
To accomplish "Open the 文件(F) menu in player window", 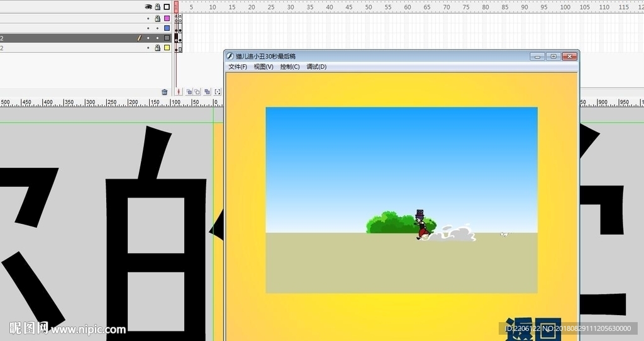I will point(238,67).
